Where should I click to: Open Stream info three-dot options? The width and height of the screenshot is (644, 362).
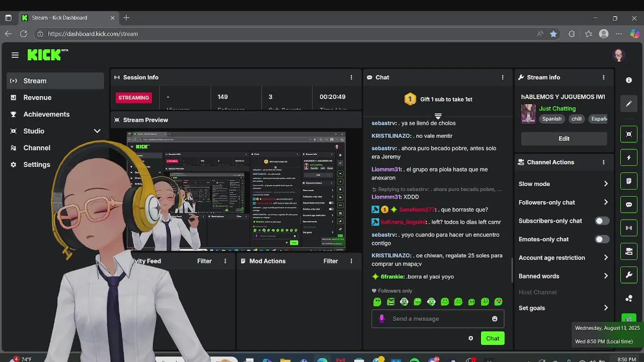[604, 77]
